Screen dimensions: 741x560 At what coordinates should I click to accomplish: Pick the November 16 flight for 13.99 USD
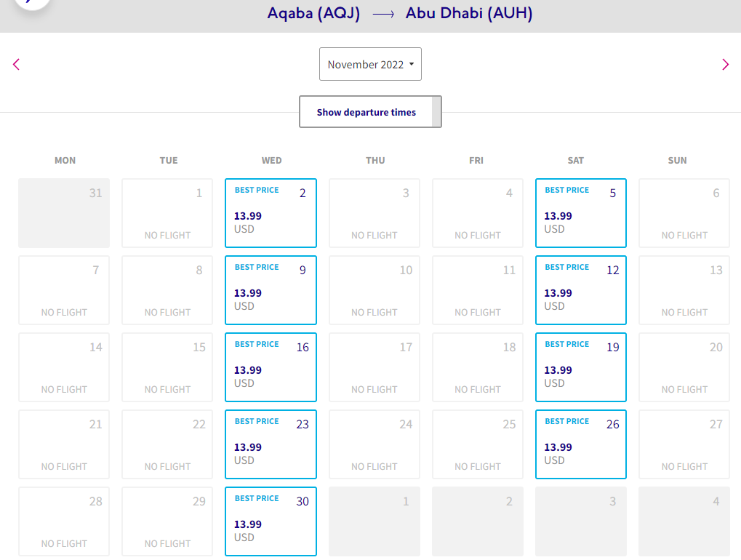point(271,367)
